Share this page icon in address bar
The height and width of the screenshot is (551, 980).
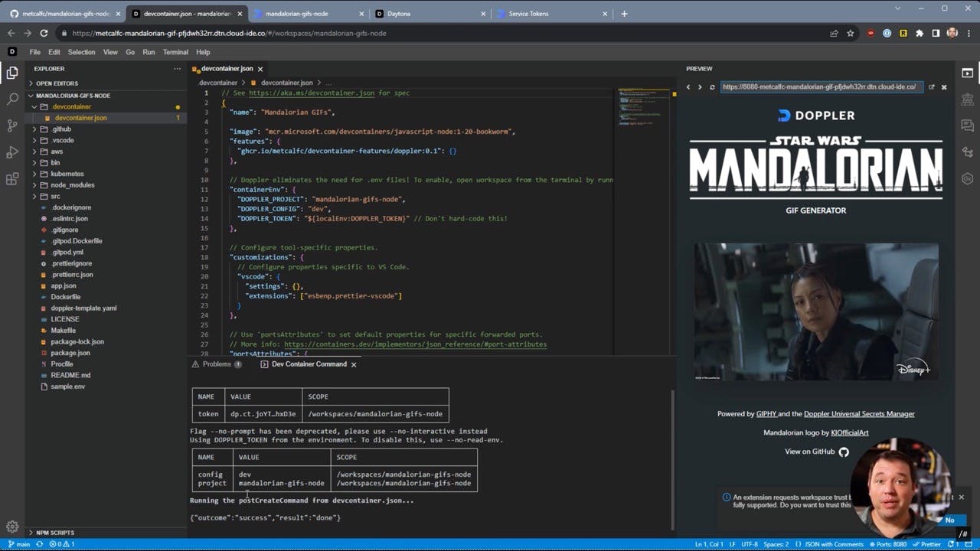834,33
